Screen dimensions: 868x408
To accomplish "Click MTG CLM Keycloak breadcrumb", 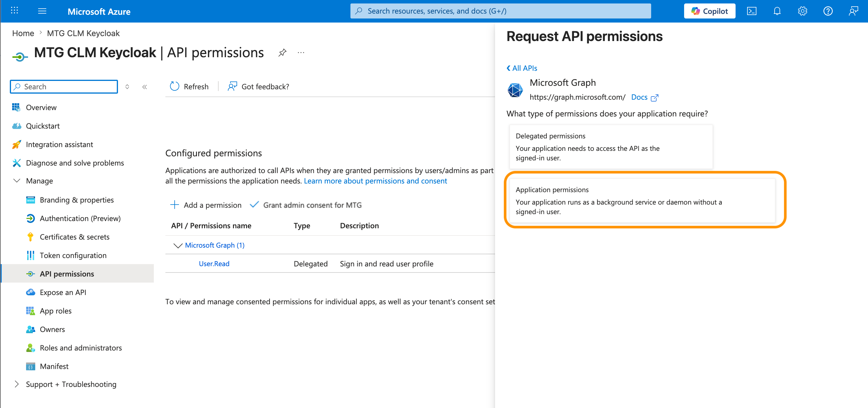I will click(83, 33).
